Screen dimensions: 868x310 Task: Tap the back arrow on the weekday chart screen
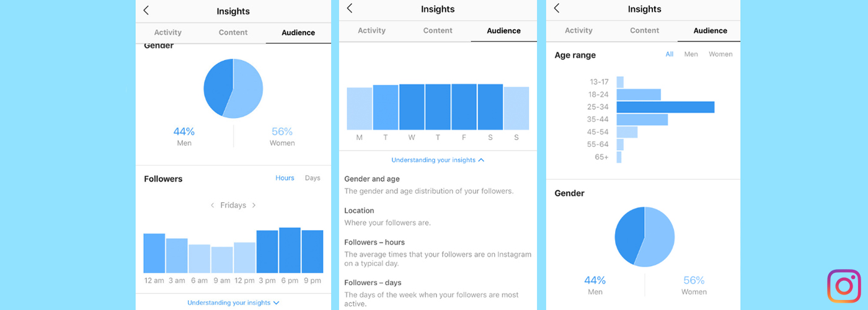point(350,8)
